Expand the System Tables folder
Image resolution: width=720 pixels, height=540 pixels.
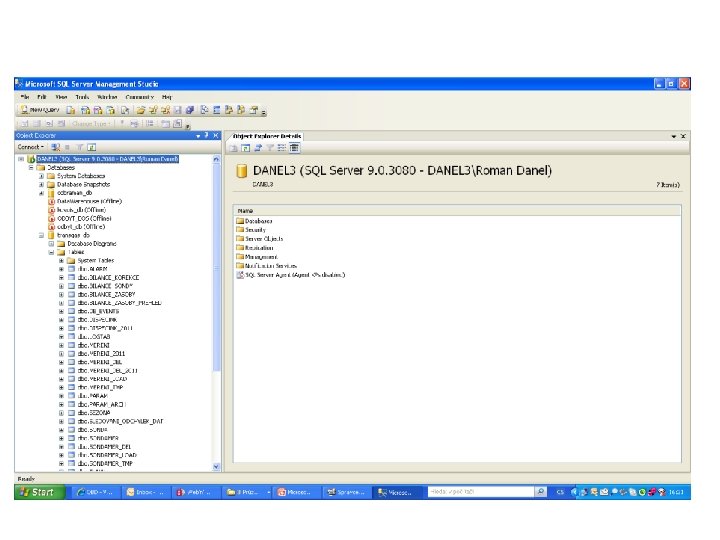pos(62,260)
